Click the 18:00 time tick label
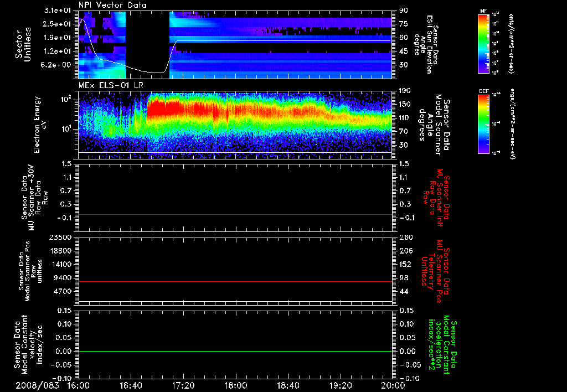Screen dimensions: 567x392 pyautogui.click(x=236, y=385)
